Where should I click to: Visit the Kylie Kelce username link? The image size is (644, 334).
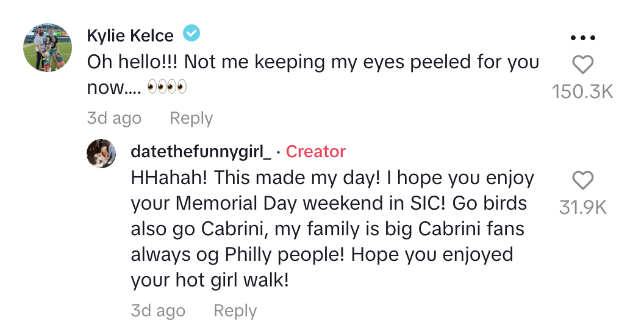pyautogui.click(x=131, y=35)
